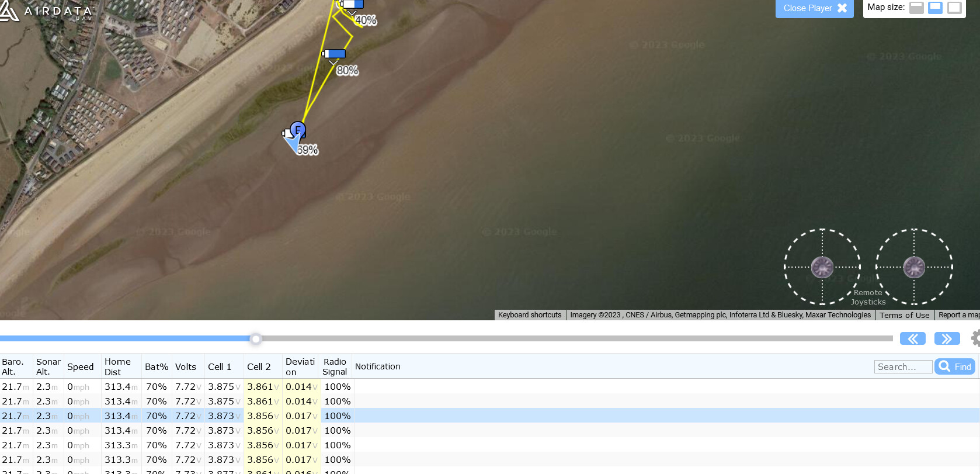Click the playback timeline slider handle
Image resolution: width=980 pixels, height=474 pixels.
pyautogui.click(x=256, y=338)
